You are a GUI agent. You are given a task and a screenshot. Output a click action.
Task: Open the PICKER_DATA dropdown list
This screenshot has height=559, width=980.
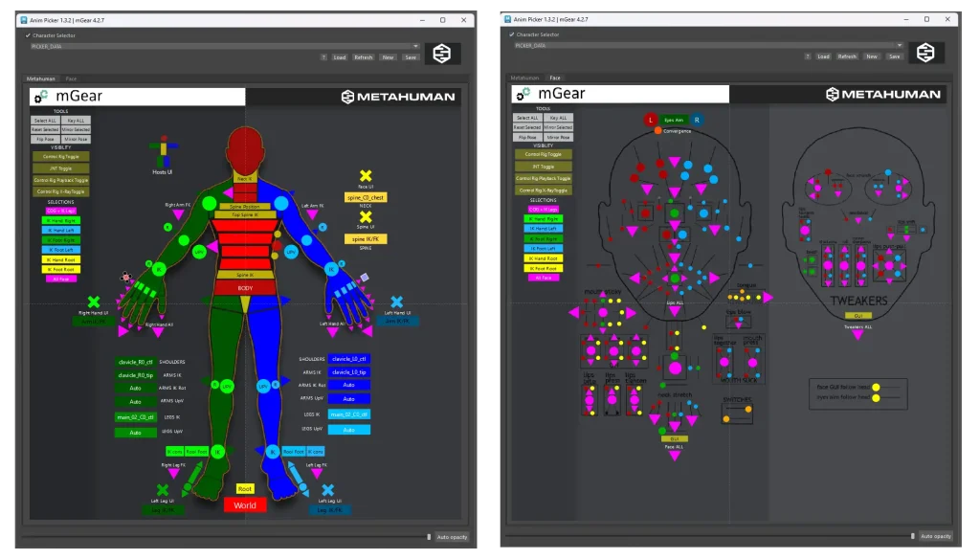414,44
